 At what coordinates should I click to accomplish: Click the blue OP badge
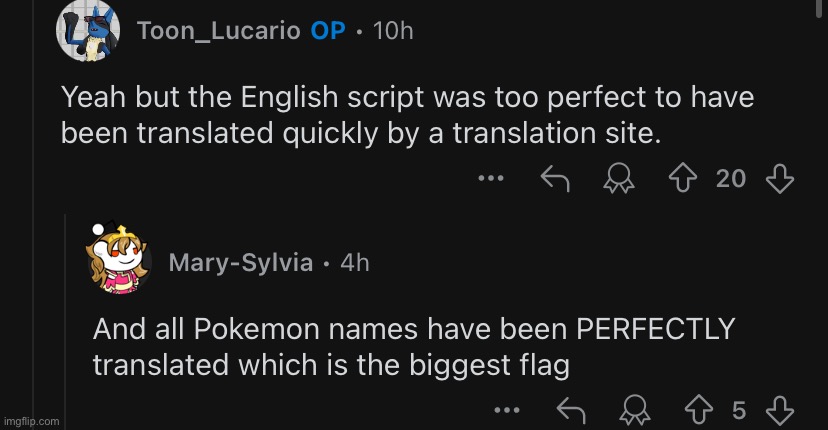tap(328, 31)
